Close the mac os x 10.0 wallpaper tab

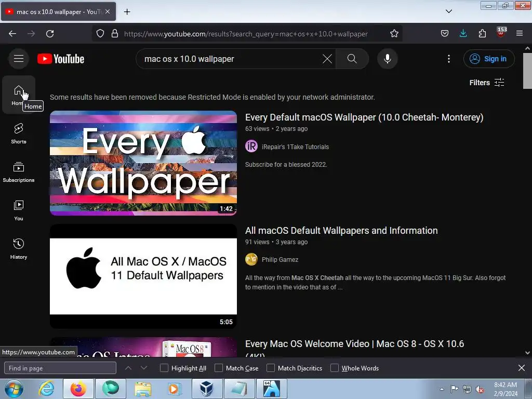[108, 11]
